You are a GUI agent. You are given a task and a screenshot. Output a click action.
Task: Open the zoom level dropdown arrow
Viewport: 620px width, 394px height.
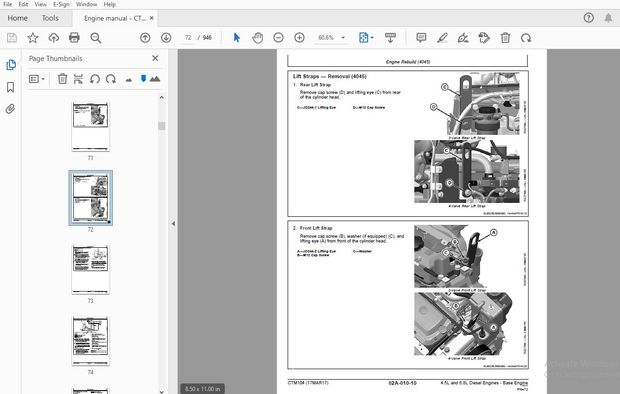pyautogui.click(x=343, y=38)
